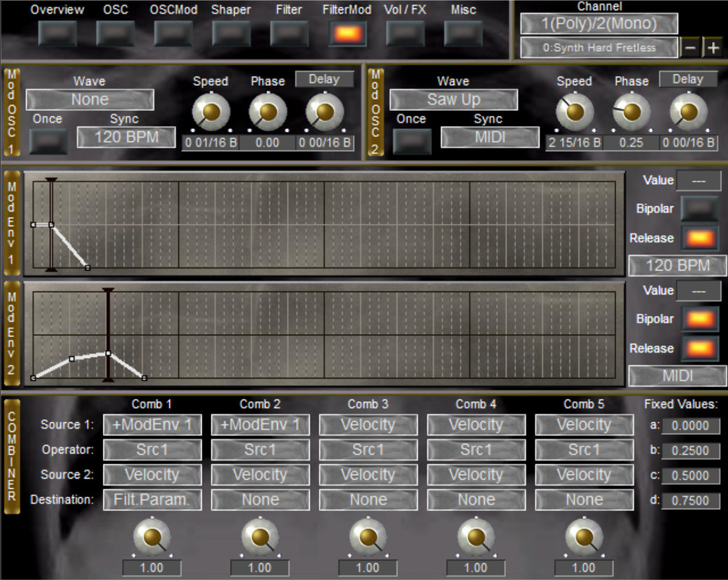
Task: Click fixed value d field 0.7500
Action: (x=690, y=501)
